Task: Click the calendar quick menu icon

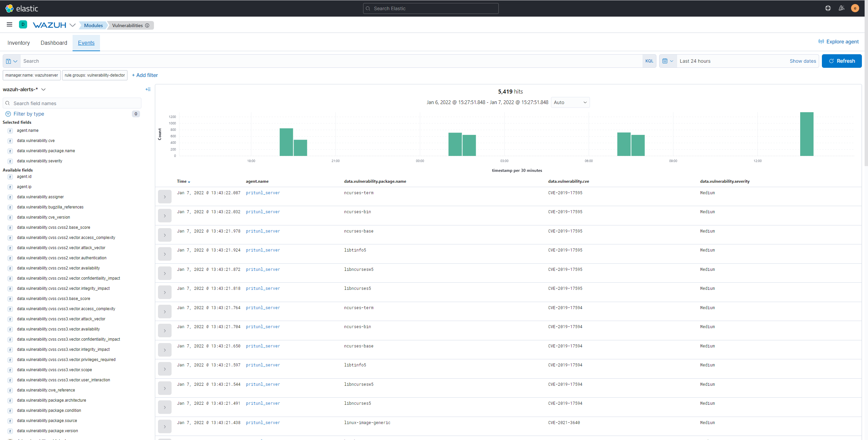Action: click(x=668, y=61)
